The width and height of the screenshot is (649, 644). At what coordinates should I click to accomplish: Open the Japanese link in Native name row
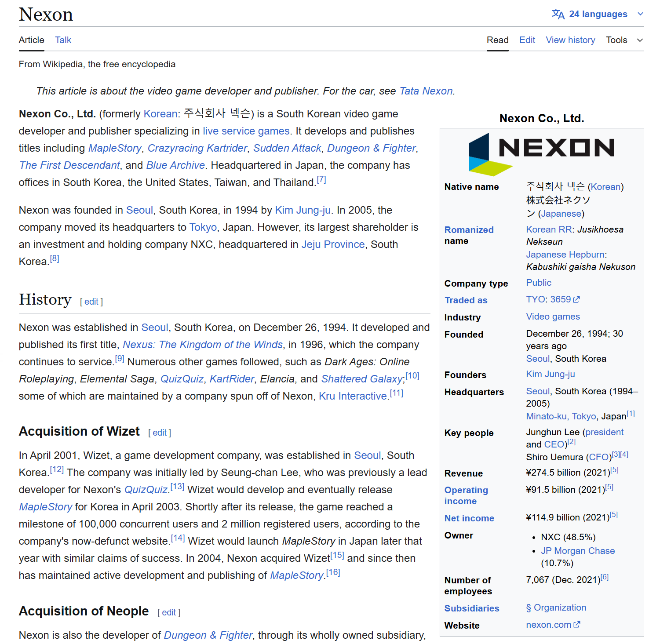(561, 214)
